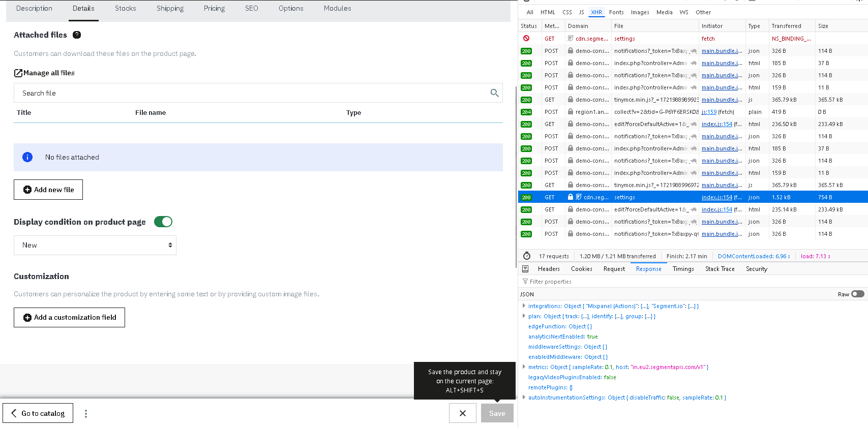Filter network requests by JS
This screenshot has height=428, width=868.
pyautogui.click(x=581, y=12)
